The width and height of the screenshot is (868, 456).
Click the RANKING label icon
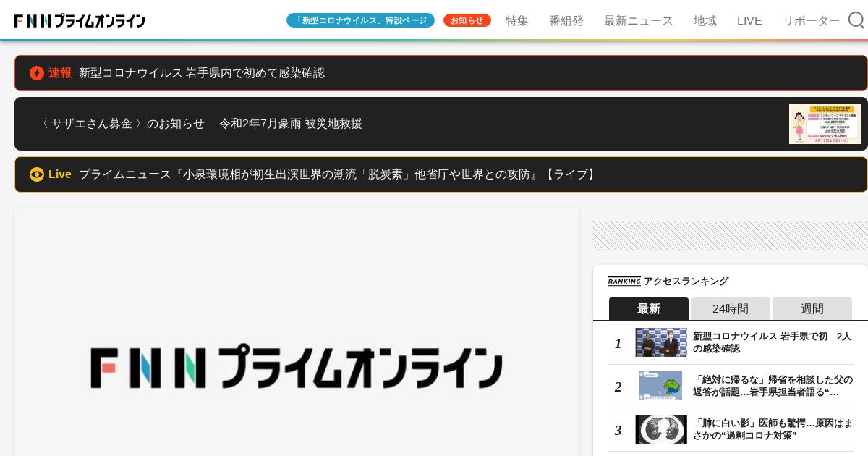(624, 282)
